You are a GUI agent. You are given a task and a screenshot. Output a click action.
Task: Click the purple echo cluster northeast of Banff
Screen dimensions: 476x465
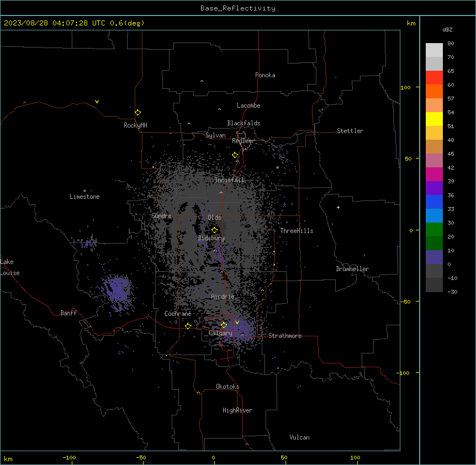[x=118, y=292]
